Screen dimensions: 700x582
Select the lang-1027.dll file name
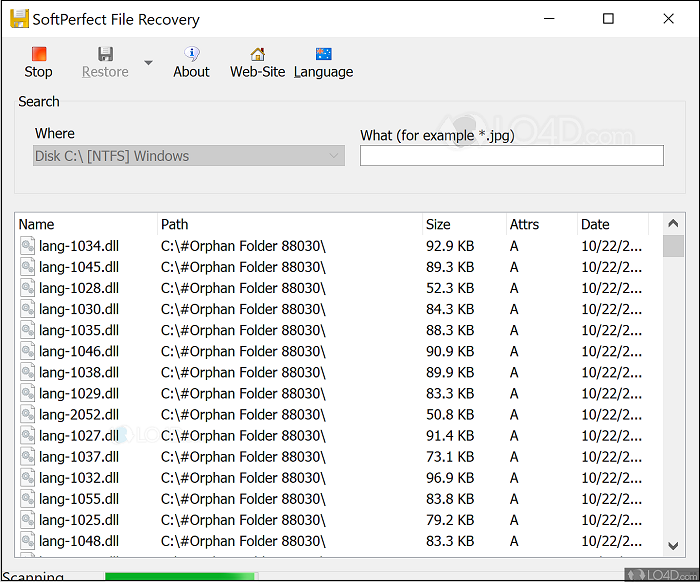point(79,436)
